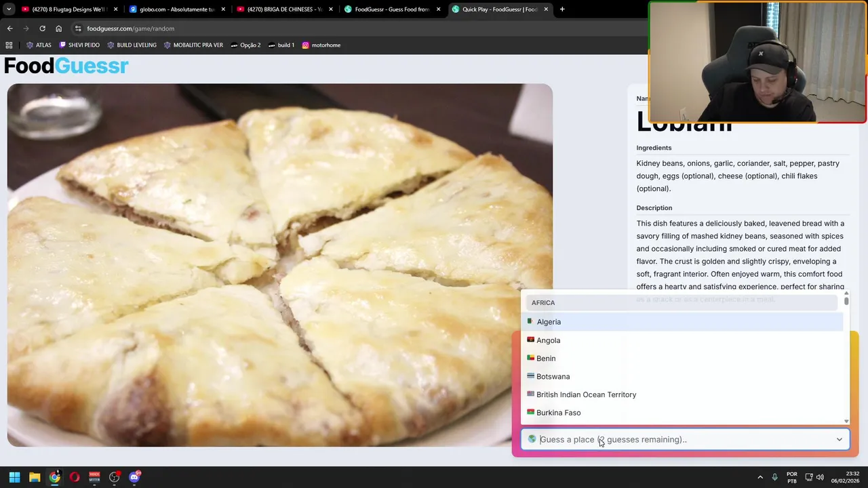
Task: Click the country list scrollbar down arrow
Action: 846,421
